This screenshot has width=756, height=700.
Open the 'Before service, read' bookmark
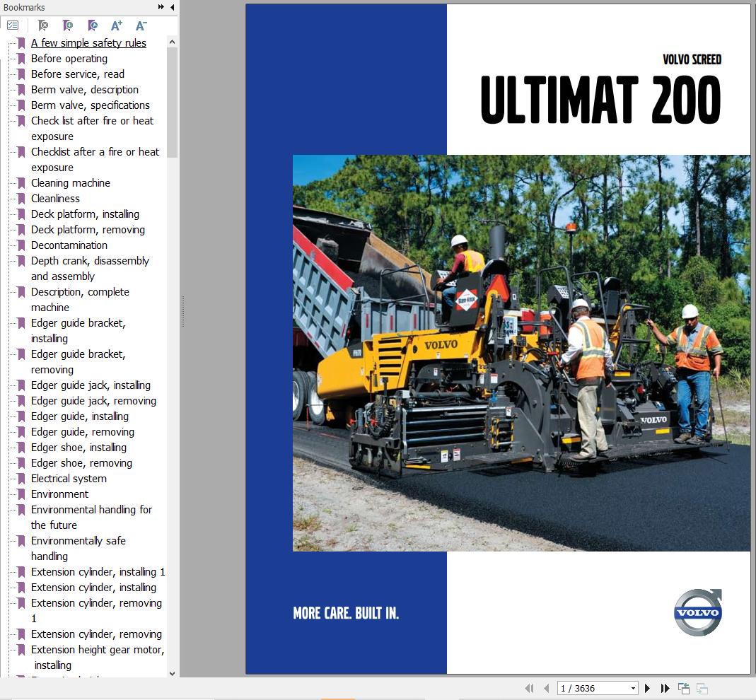[78, 74]
